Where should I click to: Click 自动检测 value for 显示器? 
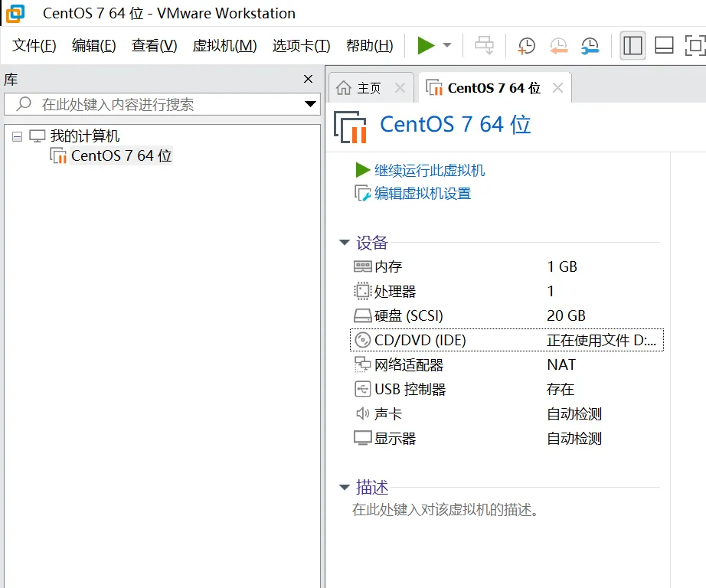[574, 438]
